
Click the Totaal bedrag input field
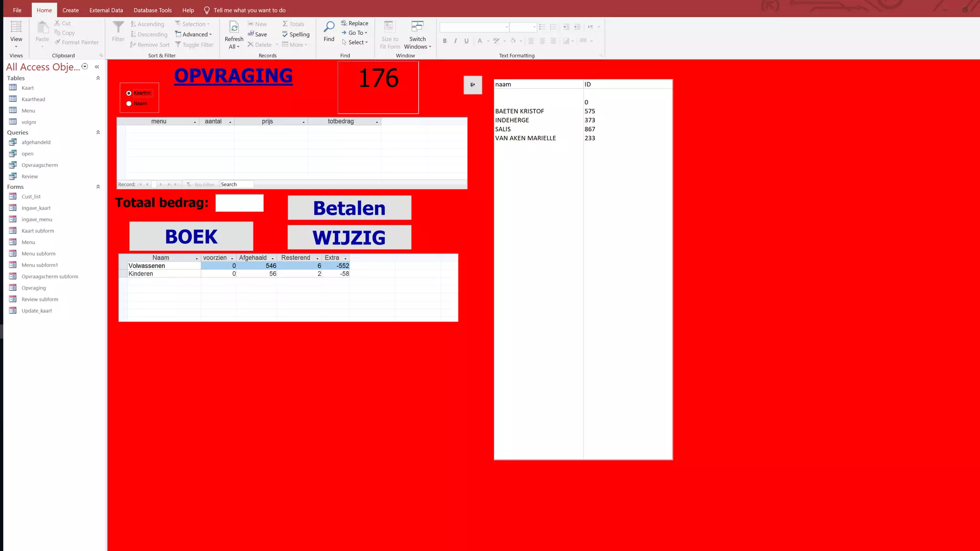pos(239,203)
